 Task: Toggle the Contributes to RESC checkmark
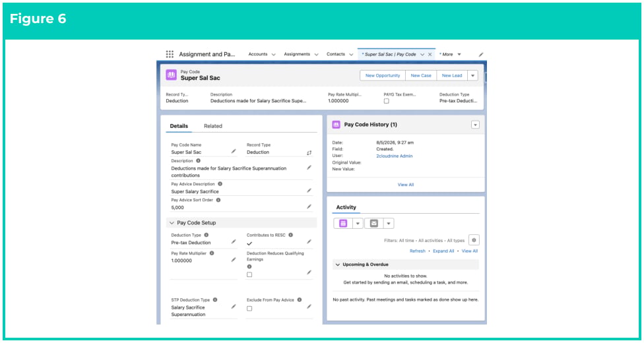[249, 243]
